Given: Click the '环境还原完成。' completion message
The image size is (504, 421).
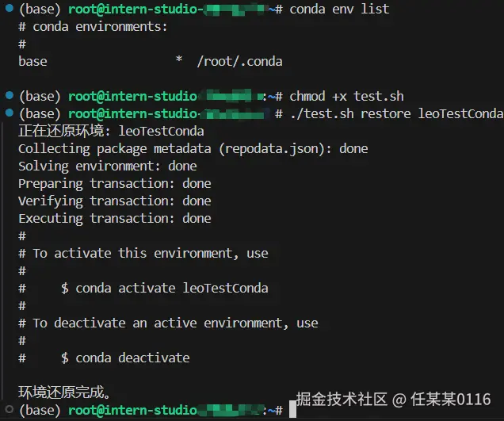Looking at the screenshot, I should click(64, 392).
